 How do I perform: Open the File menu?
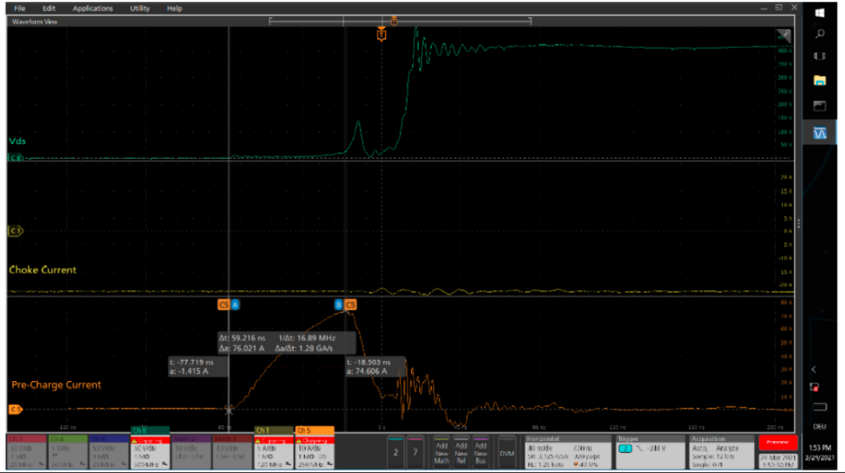click(19, 8)
